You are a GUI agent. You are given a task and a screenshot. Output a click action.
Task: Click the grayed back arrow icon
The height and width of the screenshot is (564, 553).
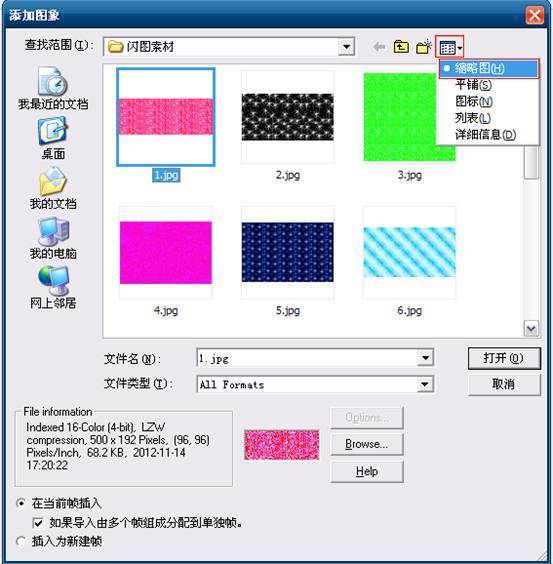(x=379, y=47)
